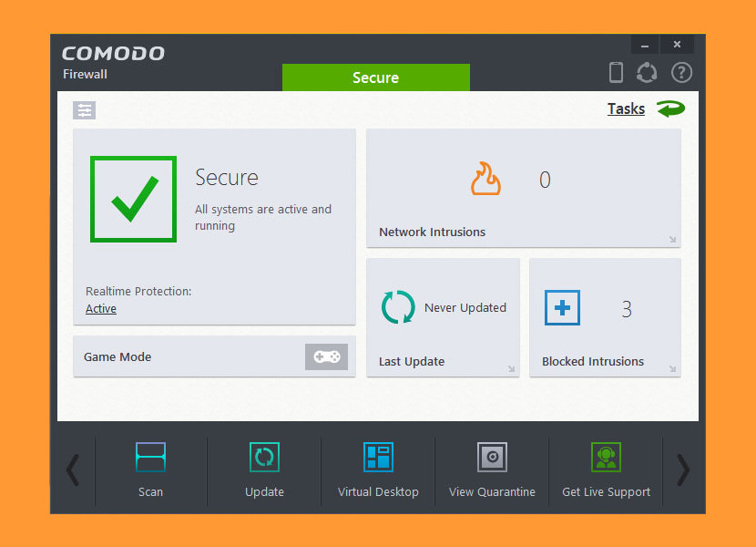Image resolution: width=756 pixels, height=547 pixels.
Task: Open the Scan task icon
Action: coord(150,457)
